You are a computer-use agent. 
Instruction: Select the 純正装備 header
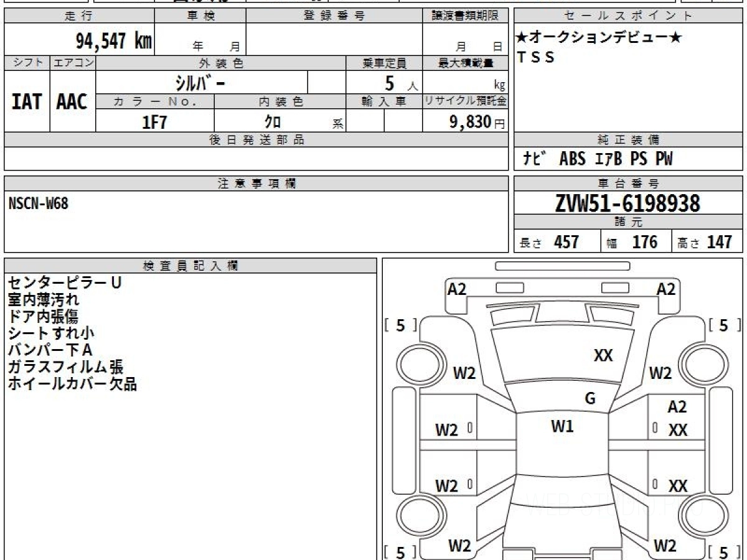(629, 140)
